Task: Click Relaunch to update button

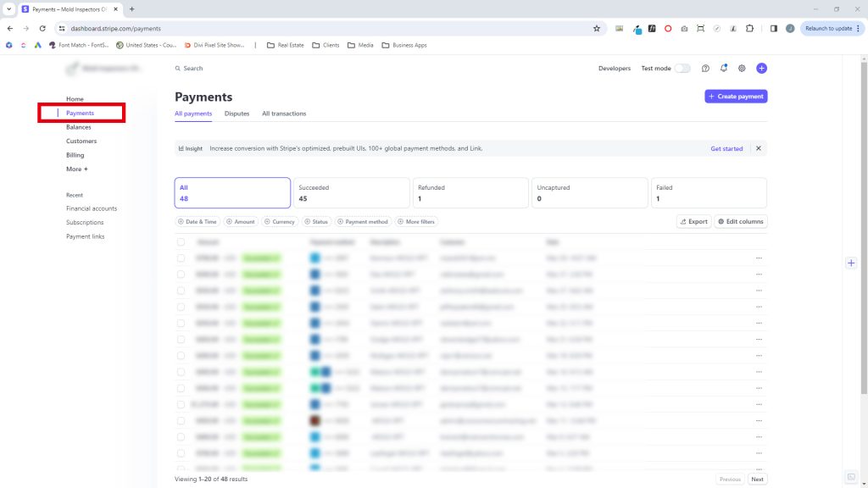Action: point(828,28)
